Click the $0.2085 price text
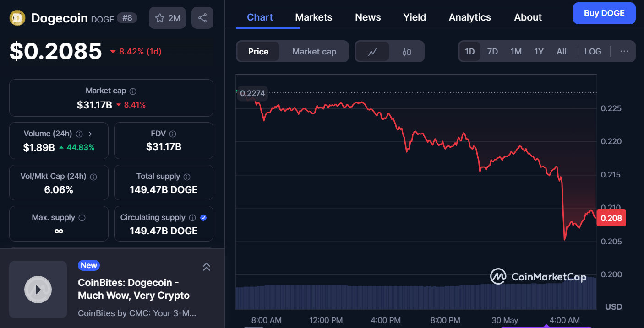The height and width of the screenshot is (328, 644). tap(55, 51)
